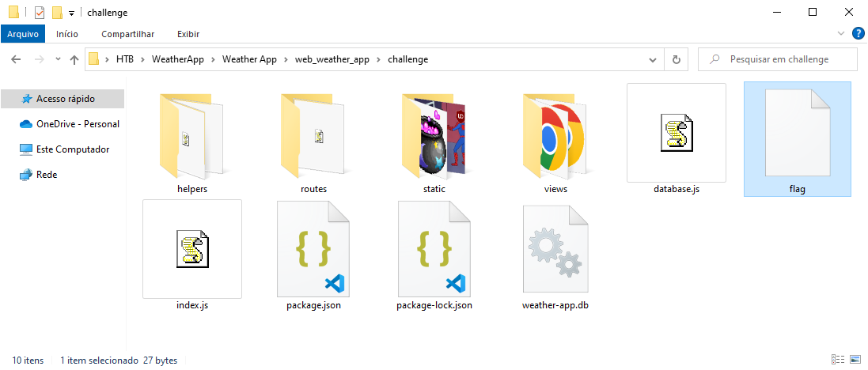Screen dimensions: 868x370
Task: Select the package.json file icon
Action: 313,249
